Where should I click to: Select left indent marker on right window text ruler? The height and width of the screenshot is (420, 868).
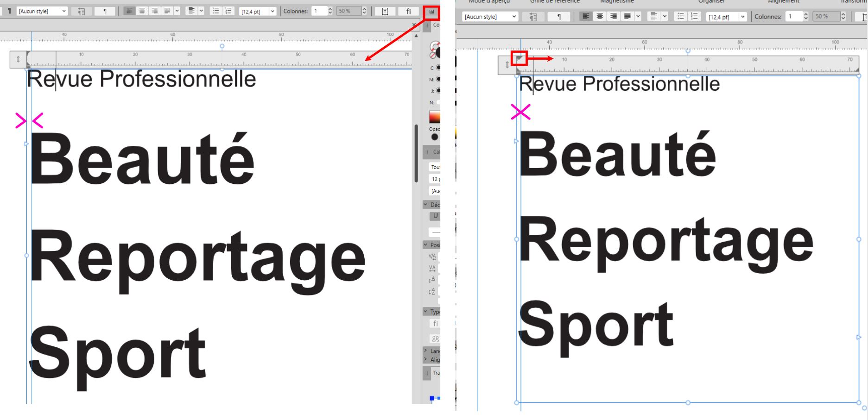(519, 70)
